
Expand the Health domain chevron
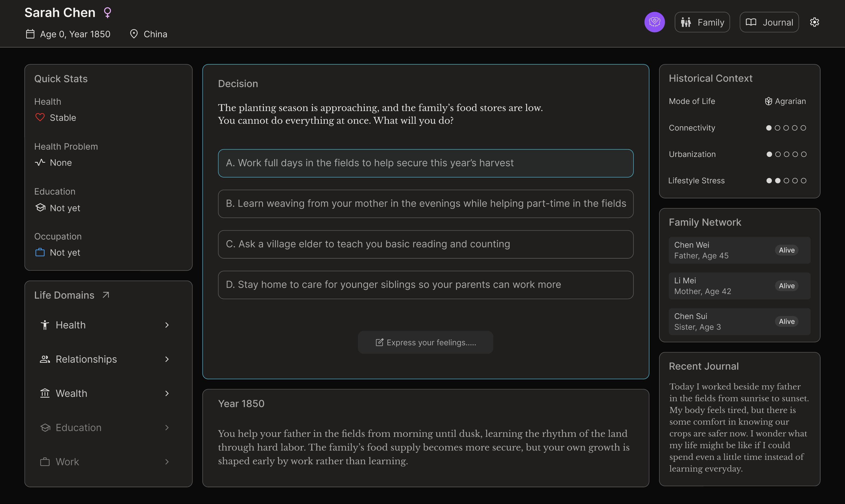[x=167, y=325]
